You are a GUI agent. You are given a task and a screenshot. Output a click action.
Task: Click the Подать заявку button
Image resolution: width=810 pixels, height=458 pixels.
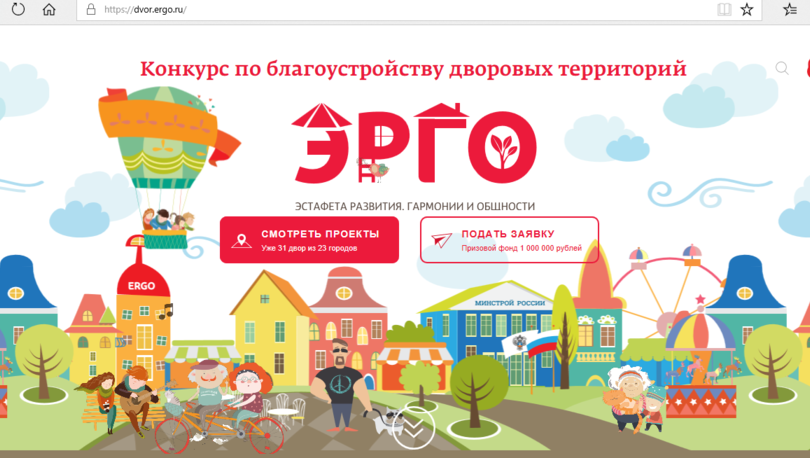509,240
